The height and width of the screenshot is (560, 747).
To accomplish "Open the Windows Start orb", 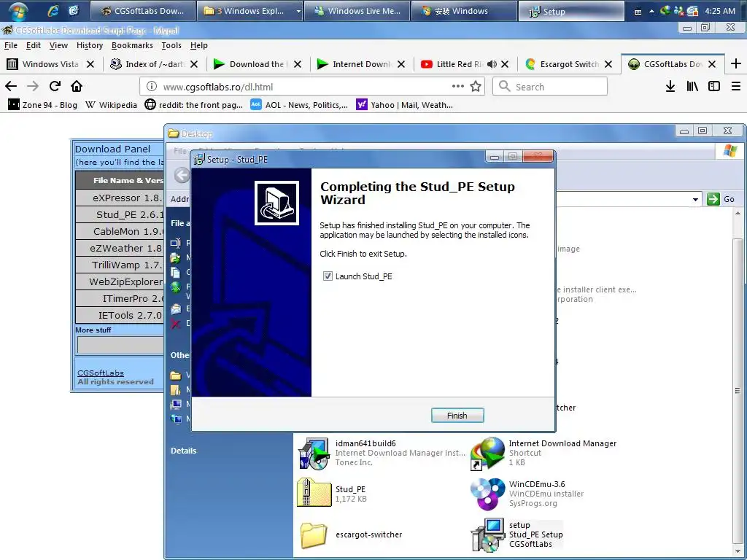I will 18,11.
